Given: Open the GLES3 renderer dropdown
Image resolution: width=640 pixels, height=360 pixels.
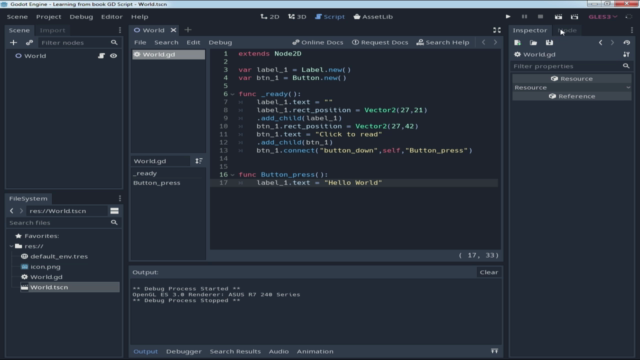Looking at the screenshot, I should pyautogui.click(x=603, y=17).
